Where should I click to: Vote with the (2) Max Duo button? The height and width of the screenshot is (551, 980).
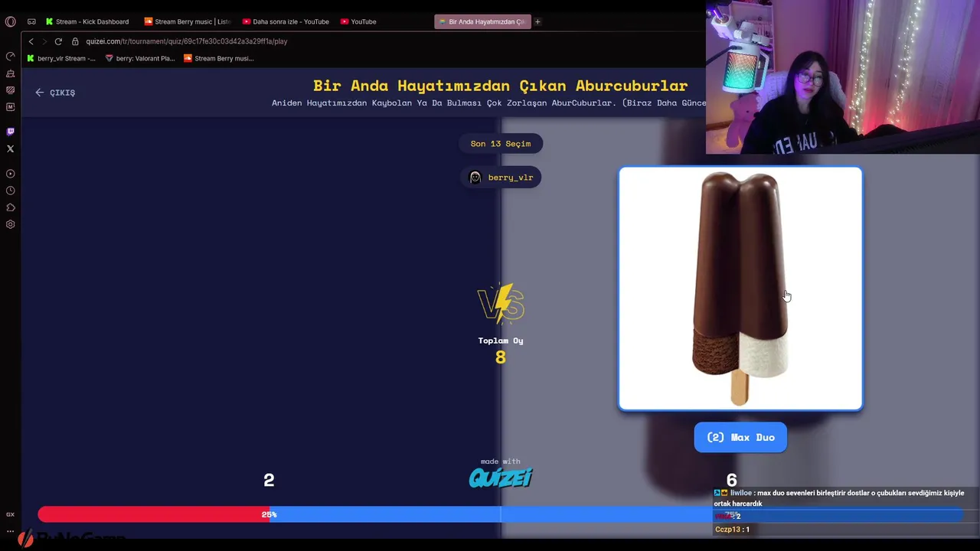click(740, 437)
